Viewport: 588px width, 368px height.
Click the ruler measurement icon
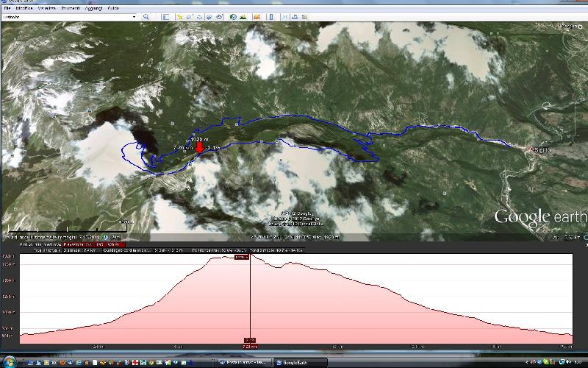pyautogui.click(x=271, y=17)
